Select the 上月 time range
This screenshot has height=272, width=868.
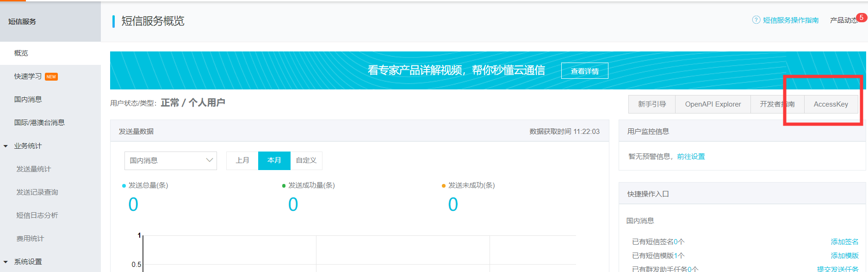pos(242,160)
